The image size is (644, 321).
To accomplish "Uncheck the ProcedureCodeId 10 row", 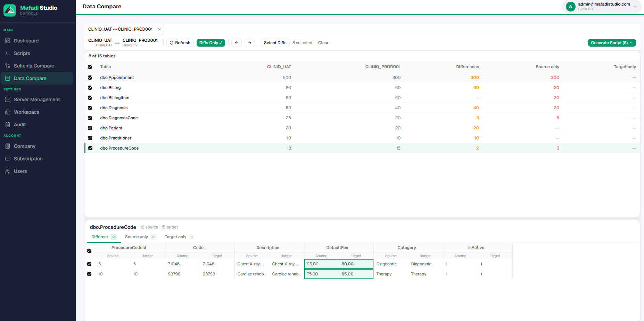I will pos(89,274).
